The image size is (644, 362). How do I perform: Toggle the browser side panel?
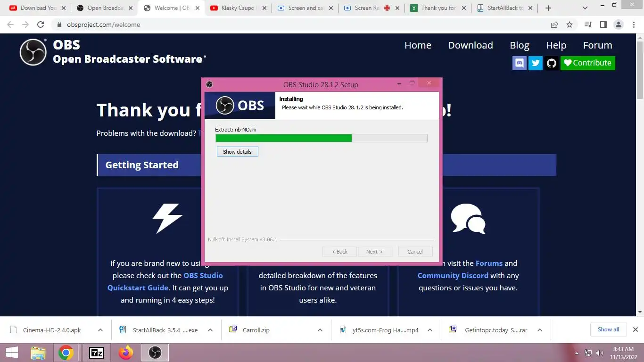(x=603, y=25)
